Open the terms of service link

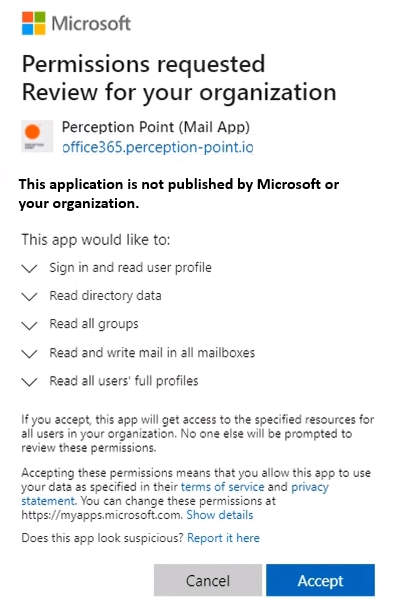223,487
